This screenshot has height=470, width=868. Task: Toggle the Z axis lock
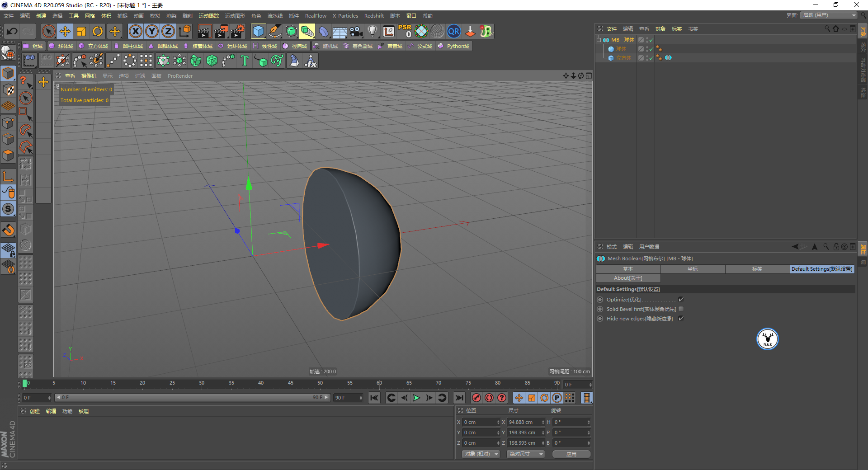[168, 31]
